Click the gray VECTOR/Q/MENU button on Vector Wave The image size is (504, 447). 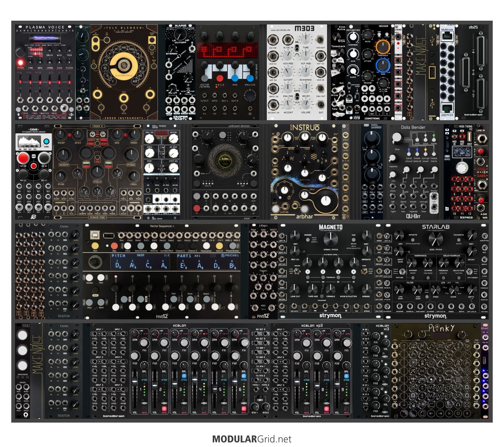(x=205, y=78)
